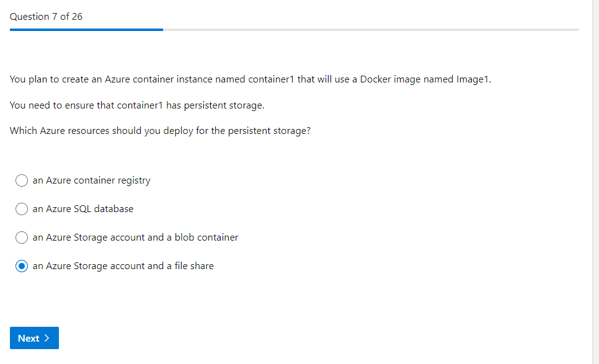Click the sentence "You need to ensure that container1"
Image resolution: width=599 pixels, height=364 pixels.
pyautogui.click(x=137, y=105)
